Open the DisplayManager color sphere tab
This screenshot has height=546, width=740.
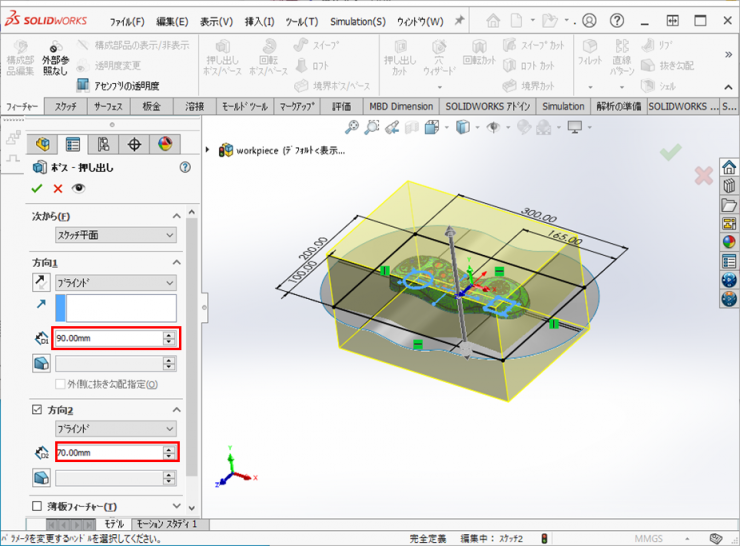pyautogui.click(x=165, y=145)
